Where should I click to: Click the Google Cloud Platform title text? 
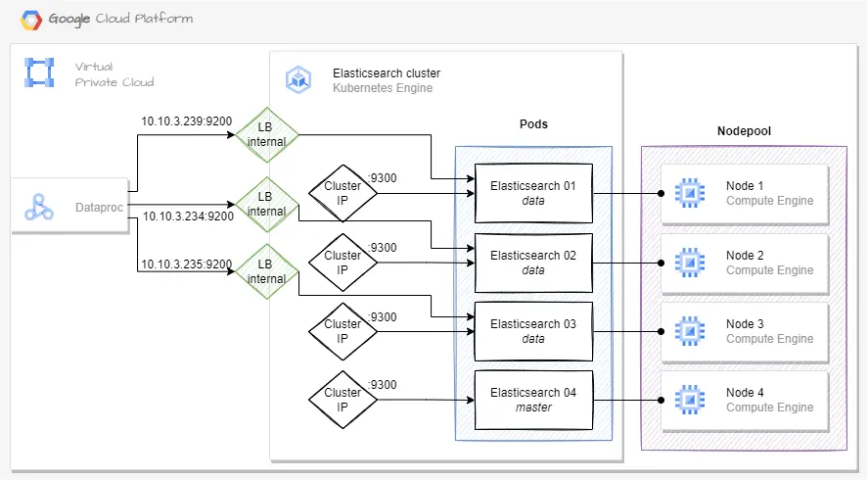coord(120,19)
